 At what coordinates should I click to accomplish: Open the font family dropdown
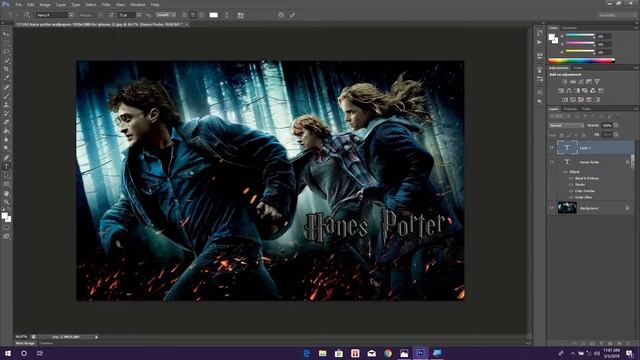point(71,15)
